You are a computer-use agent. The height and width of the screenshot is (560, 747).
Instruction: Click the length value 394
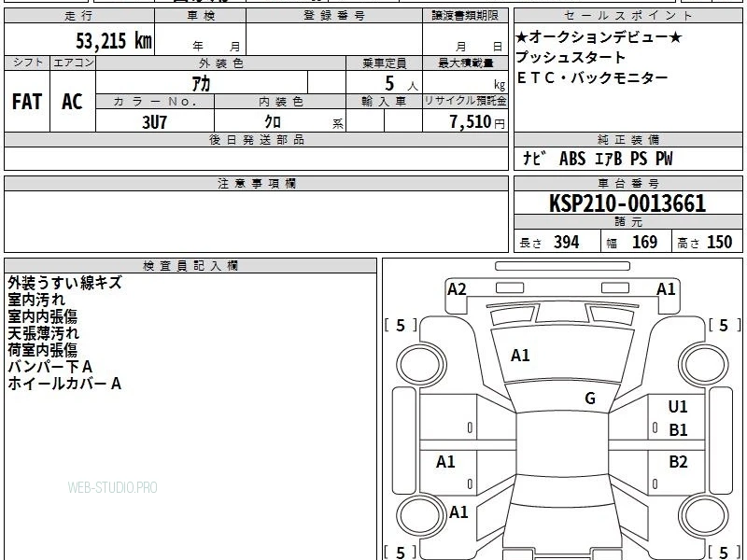pyautogui.click(x=566, y=242)
